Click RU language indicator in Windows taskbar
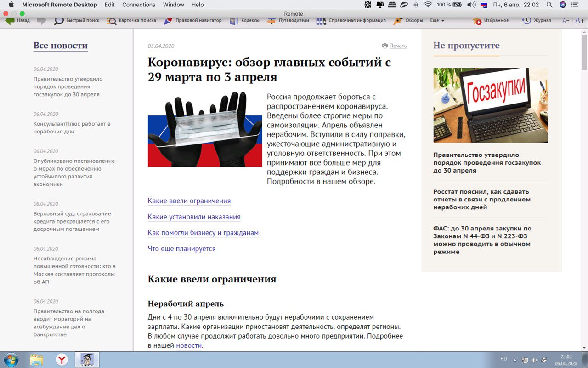Screen dimensions: 588x368 (503, 358)
